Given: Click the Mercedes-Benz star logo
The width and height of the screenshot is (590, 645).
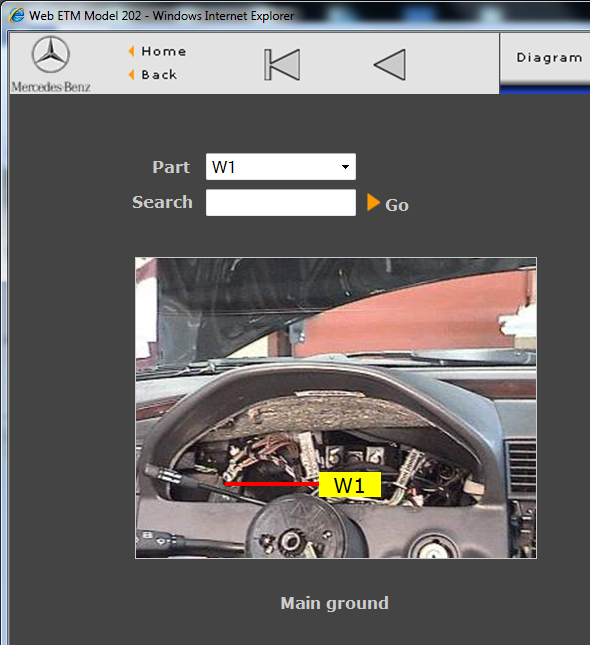Looking at the screenshot, I should [51, 54].
